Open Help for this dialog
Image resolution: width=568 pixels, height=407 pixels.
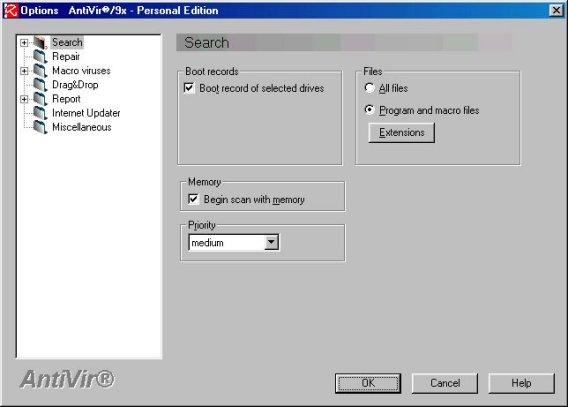point(521,383)
